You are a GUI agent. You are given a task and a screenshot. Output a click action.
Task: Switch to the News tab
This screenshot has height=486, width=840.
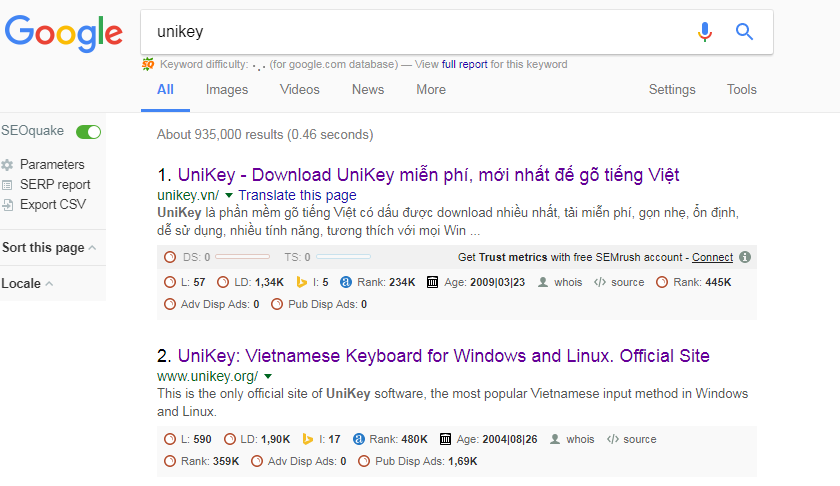pyautogui.click(x=368, y=89)
